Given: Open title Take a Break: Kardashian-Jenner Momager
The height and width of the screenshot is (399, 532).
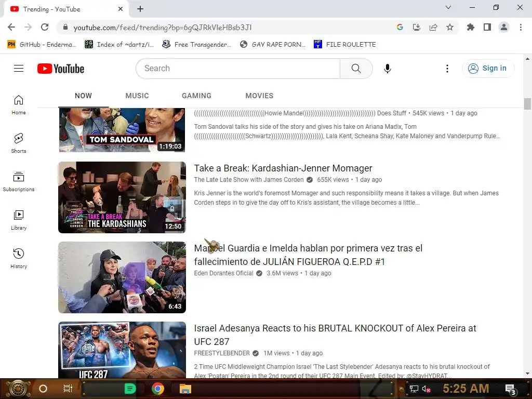Looking at the screenshot, I should [x=283, y=168].
